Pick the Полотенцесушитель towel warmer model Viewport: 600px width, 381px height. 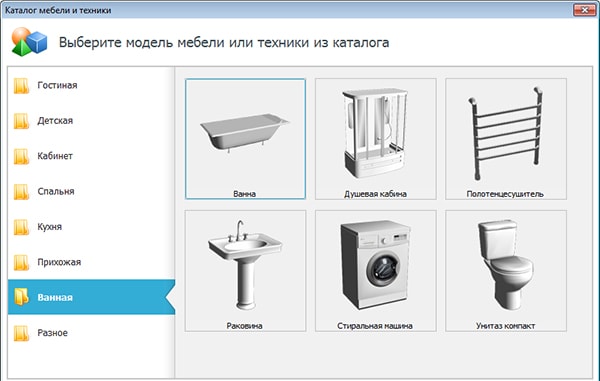(506, 139)
